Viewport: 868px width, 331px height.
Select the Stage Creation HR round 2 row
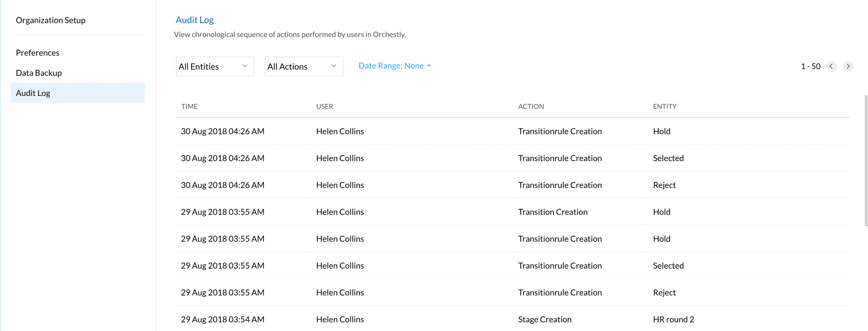coord(545,319)
